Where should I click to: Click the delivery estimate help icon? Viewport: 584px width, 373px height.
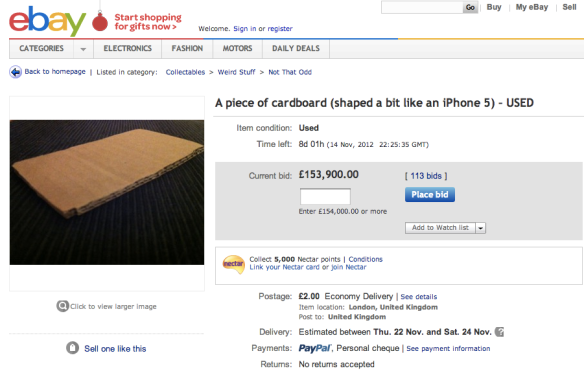point(499,332)
